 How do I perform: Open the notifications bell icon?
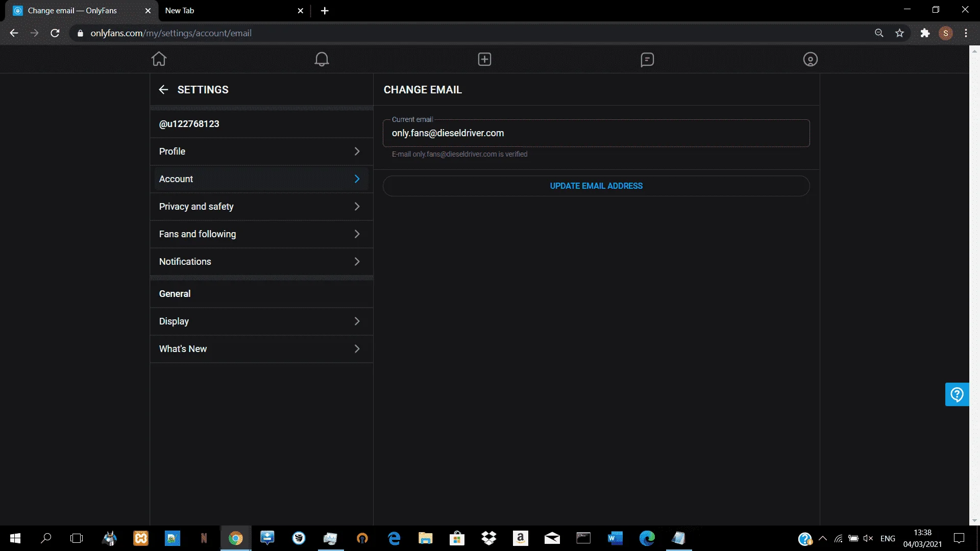tap(322, 59)
